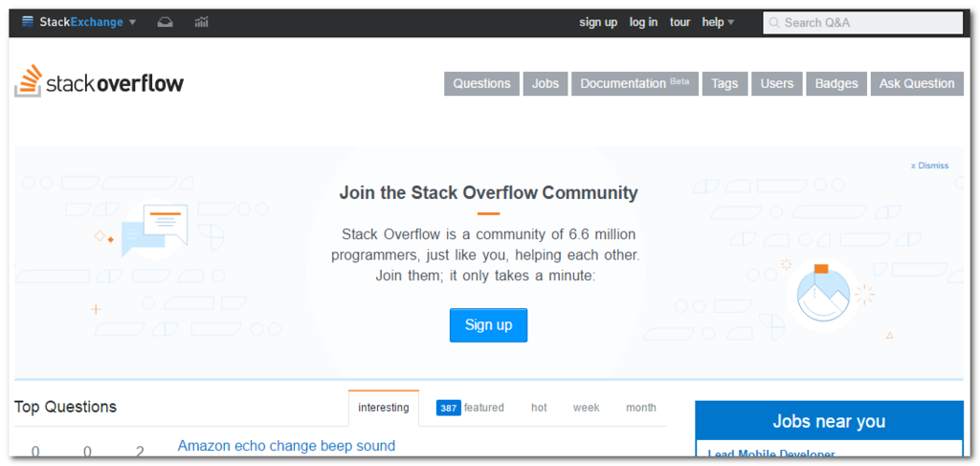Click the magnifier icon in search box
The height and width of the screenshot is (466, 980).
pyautogui.click(x=773, y=23)
